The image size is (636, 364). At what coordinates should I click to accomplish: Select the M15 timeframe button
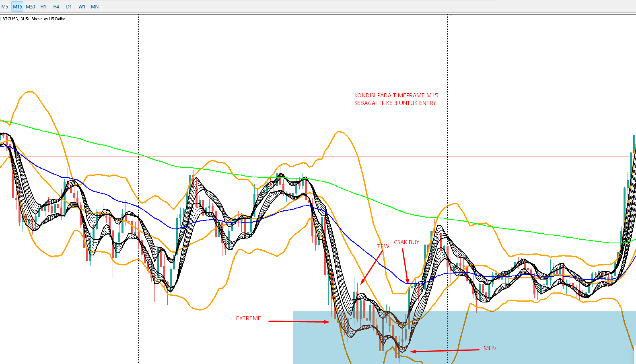click(x=17, y=7)
